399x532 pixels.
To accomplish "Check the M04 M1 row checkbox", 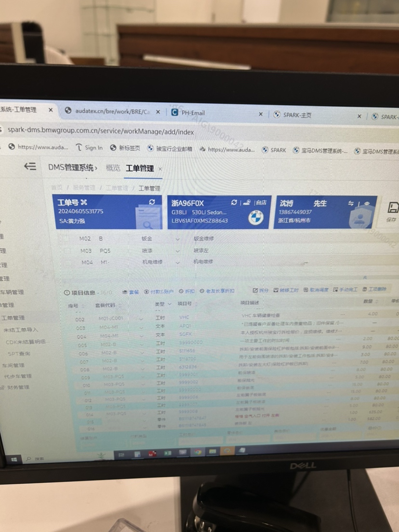I will click(x=69, y=263).
